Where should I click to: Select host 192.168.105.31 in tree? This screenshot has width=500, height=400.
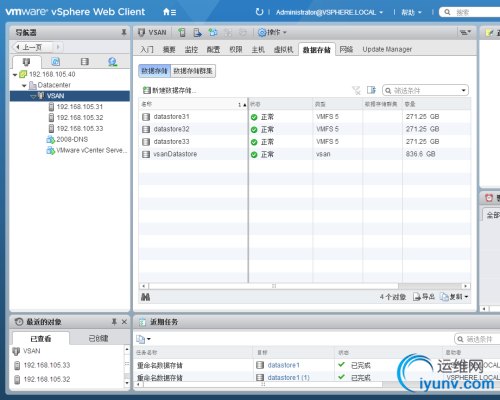tap(79, 107)
